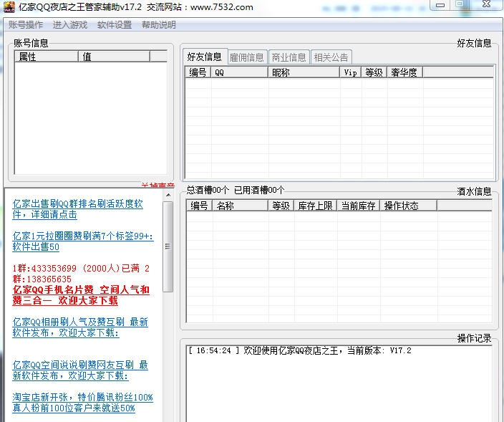Click the partially hidden 关掉声音 link

[157, 186]
